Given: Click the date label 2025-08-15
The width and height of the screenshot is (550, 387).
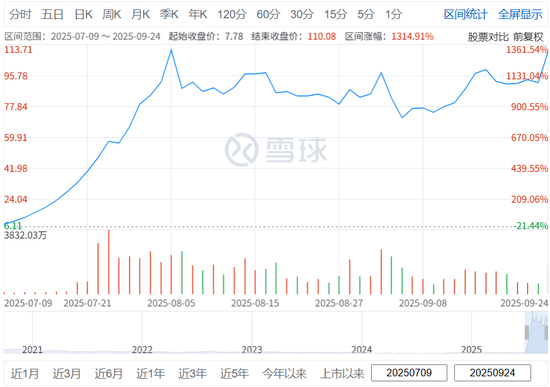Looking at the screenshot, I should pyautogui.click(x=255, y=303).
